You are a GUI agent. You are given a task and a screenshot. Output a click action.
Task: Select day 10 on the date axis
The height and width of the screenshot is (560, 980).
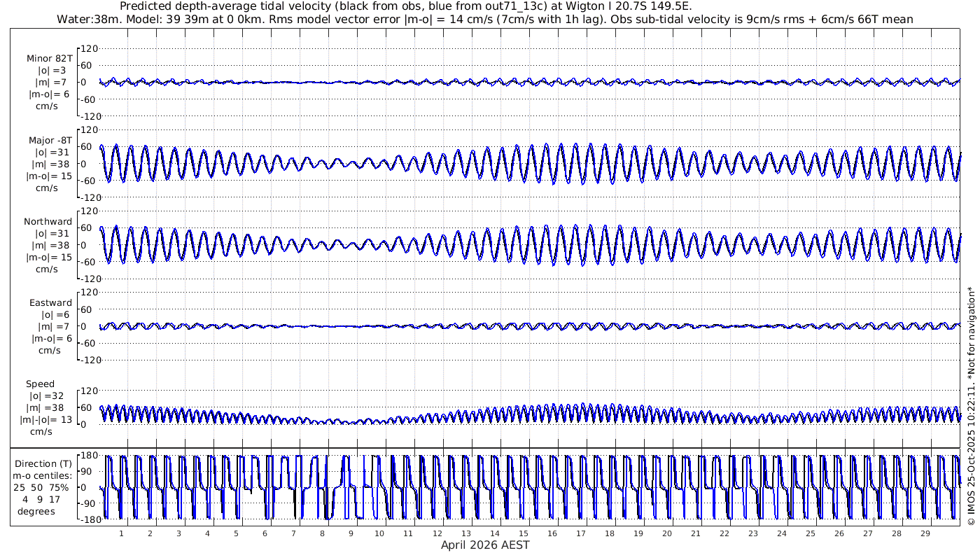(x=379, y=533)
